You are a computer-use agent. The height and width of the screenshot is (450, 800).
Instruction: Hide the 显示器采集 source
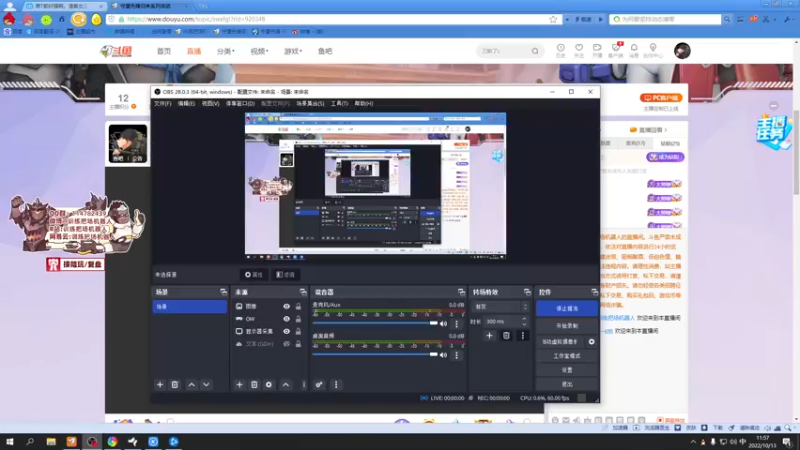pyautogui.click(x=286, y=331)
